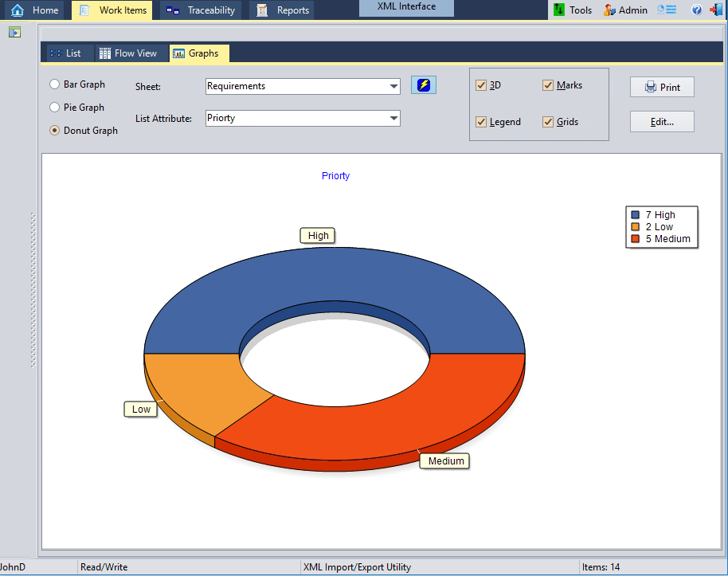Open the XML Interface tab

coord(406,7)
